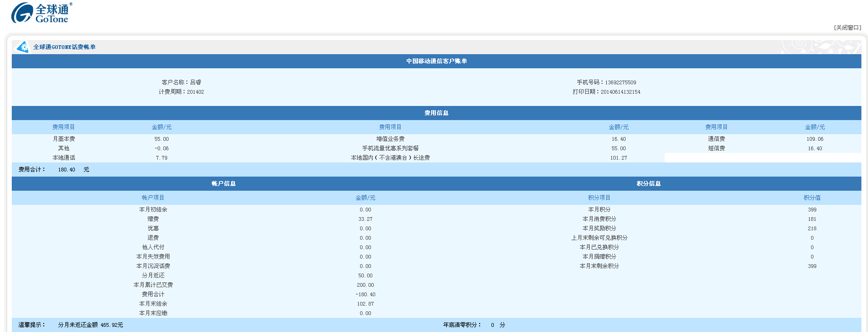Click the 积分项目 column header

599,198
